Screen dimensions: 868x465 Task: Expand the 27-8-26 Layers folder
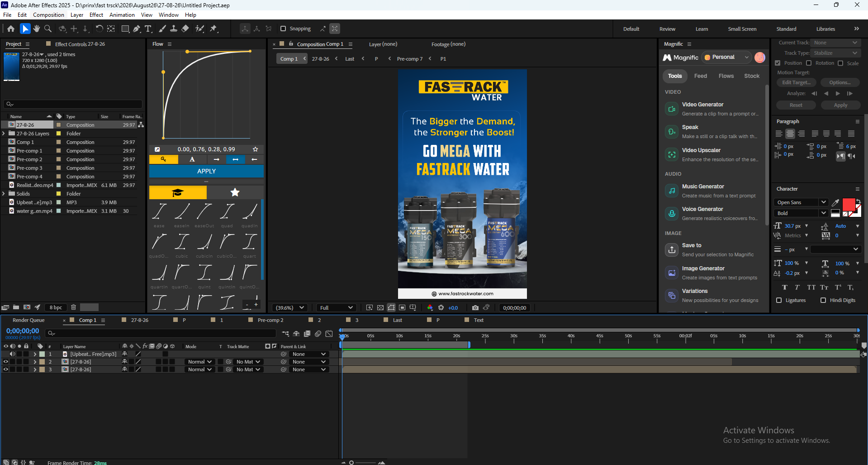(4, 134)
